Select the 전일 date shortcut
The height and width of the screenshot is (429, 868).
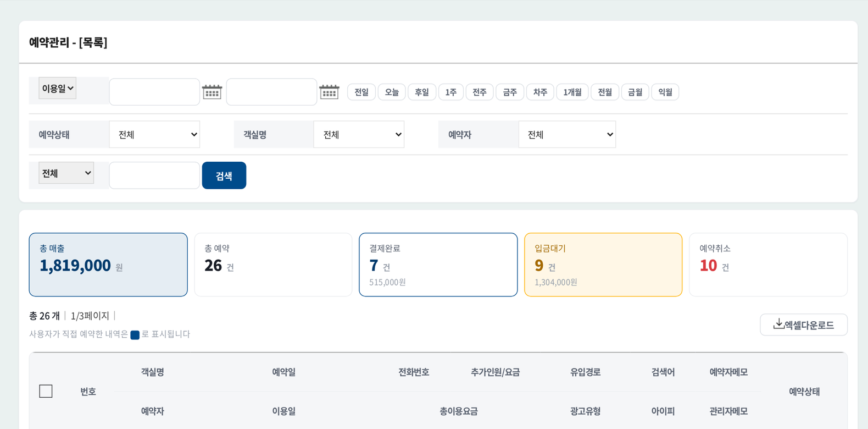click(x=361, y=92)
